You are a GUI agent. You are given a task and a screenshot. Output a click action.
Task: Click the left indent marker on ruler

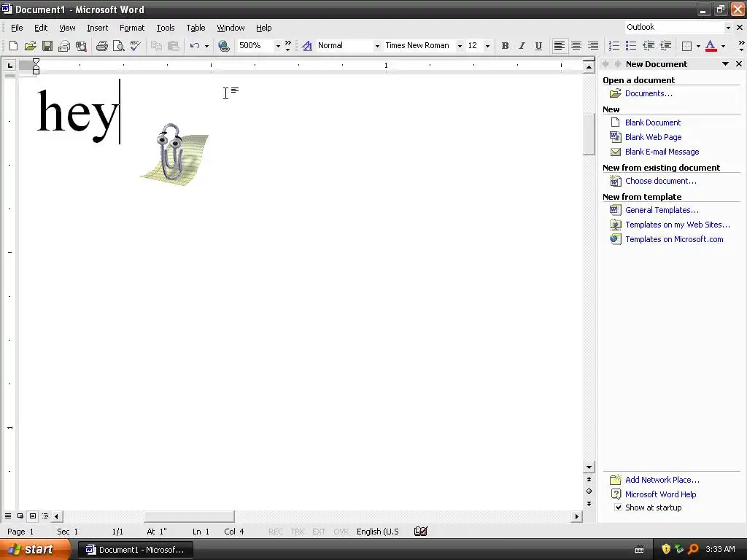pyautogui.click(x=36, y=71)
